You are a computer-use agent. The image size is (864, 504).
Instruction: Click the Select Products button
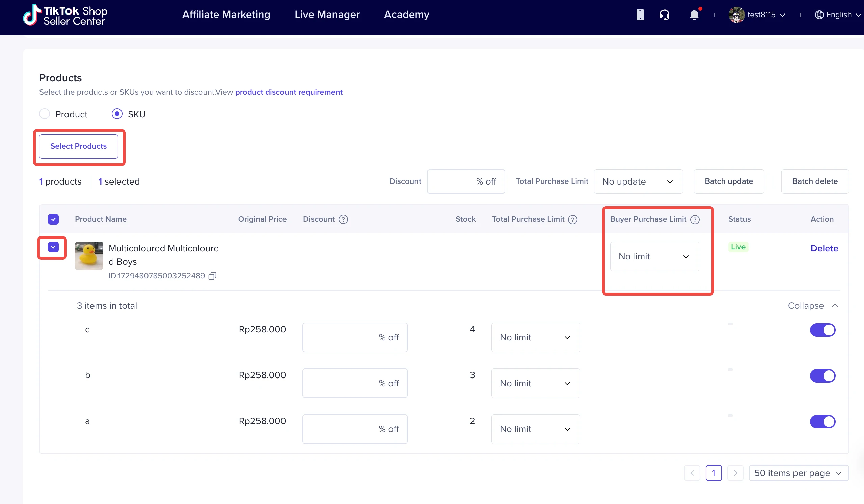click(x=79, y=146)
